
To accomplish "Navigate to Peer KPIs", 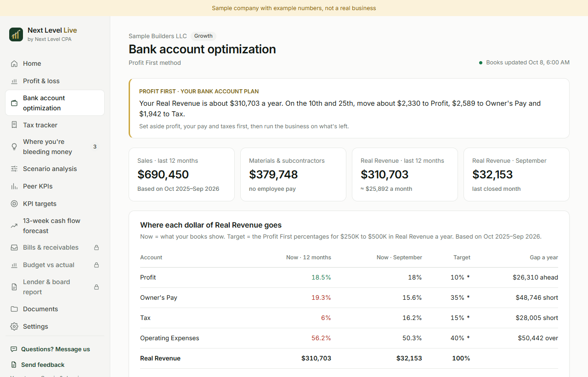I will click(55, 186).
